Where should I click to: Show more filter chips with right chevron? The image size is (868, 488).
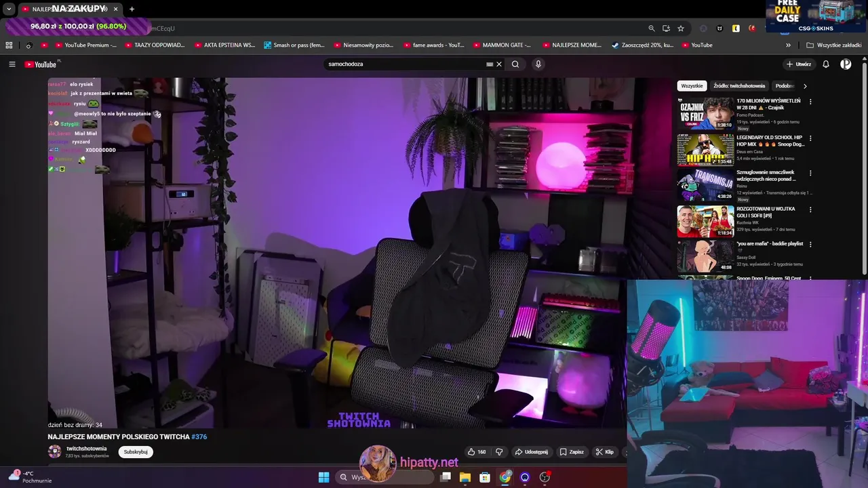(805, 86)
